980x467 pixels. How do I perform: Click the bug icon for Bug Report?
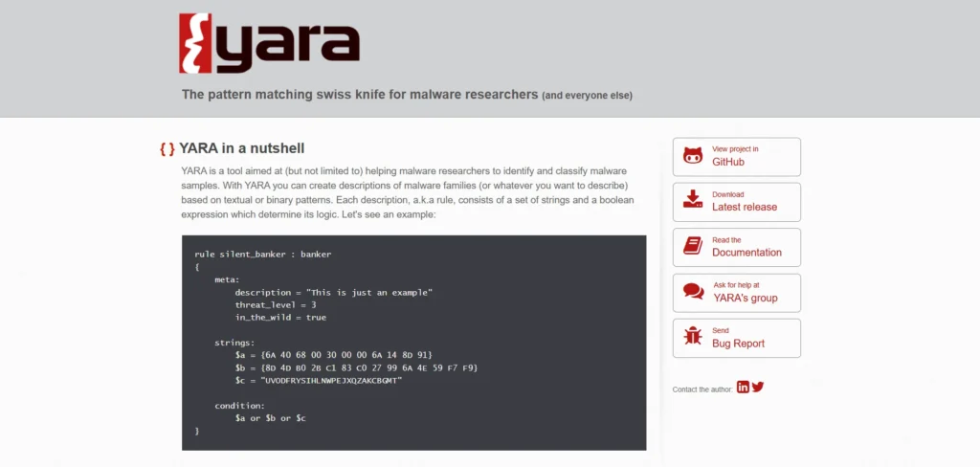point(693,336)
